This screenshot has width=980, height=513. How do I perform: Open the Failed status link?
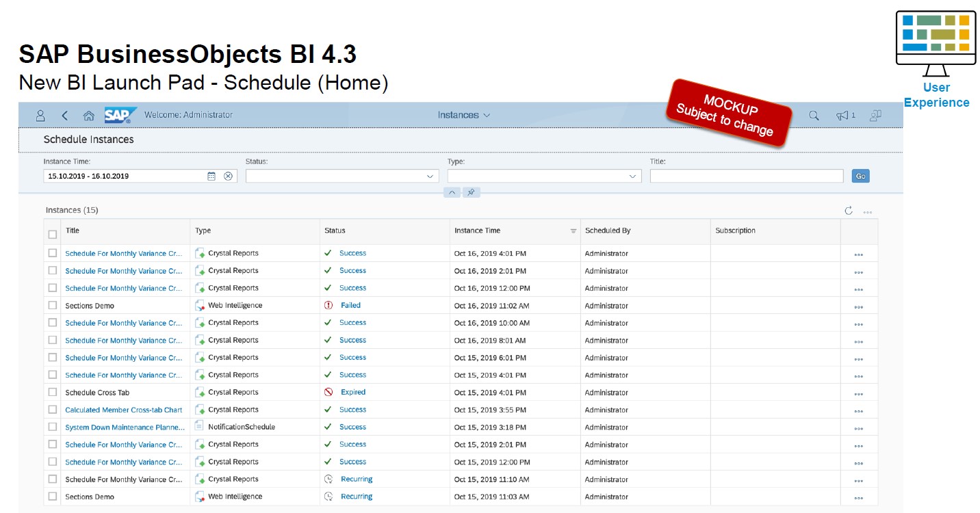click(350, 305)
